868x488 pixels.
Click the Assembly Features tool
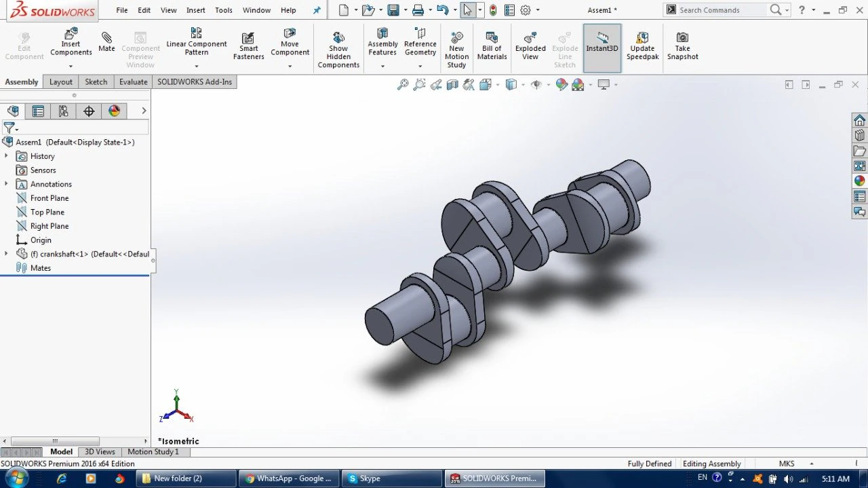tap(382, 43)
